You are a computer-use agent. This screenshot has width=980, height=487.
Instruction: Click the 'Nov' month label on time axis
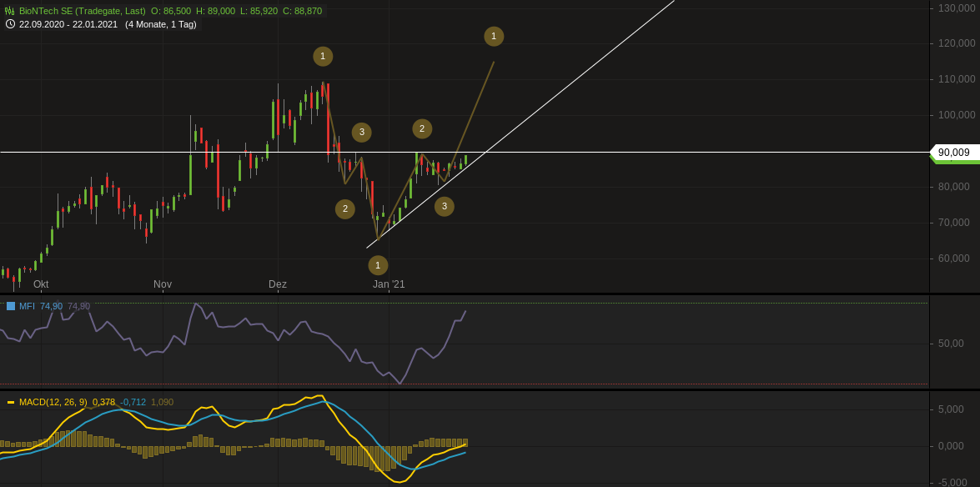[x=163, y=284]
